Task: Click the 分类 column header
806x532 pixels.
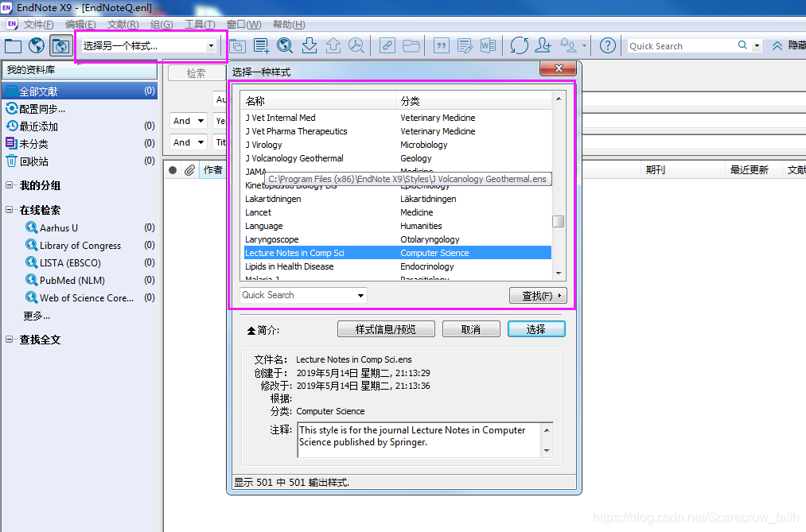Action: point(473,101)
